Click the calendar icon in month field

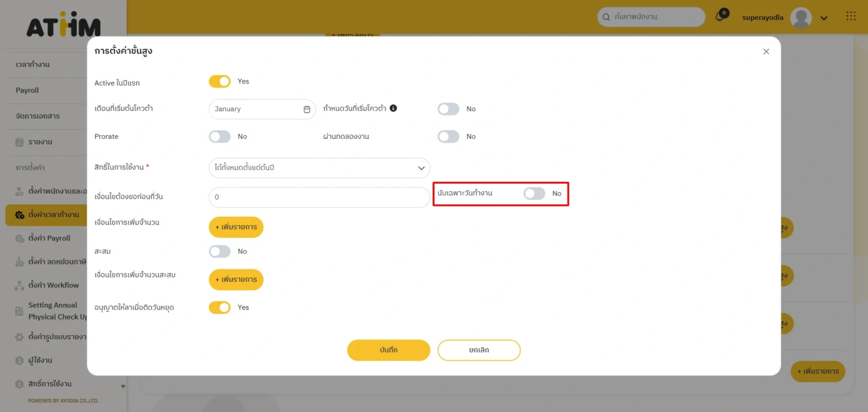[307, 109]
